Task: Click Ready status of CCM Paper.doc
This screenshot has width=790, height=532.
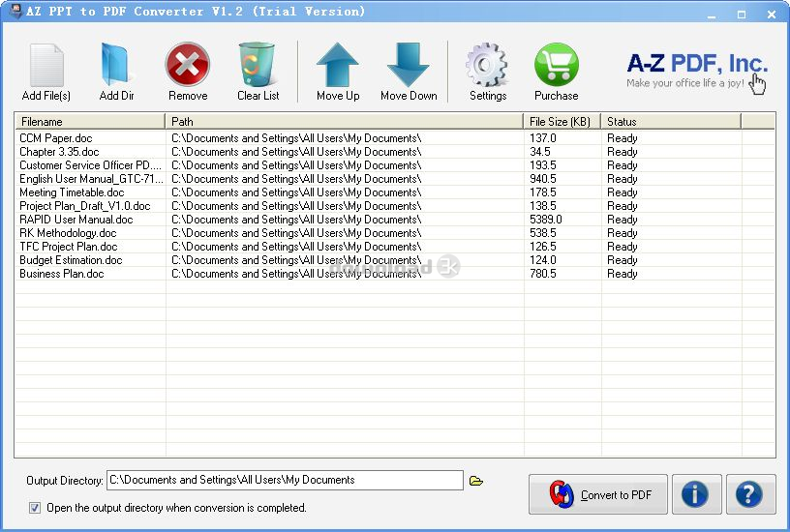Action: [x=623, y=138]
